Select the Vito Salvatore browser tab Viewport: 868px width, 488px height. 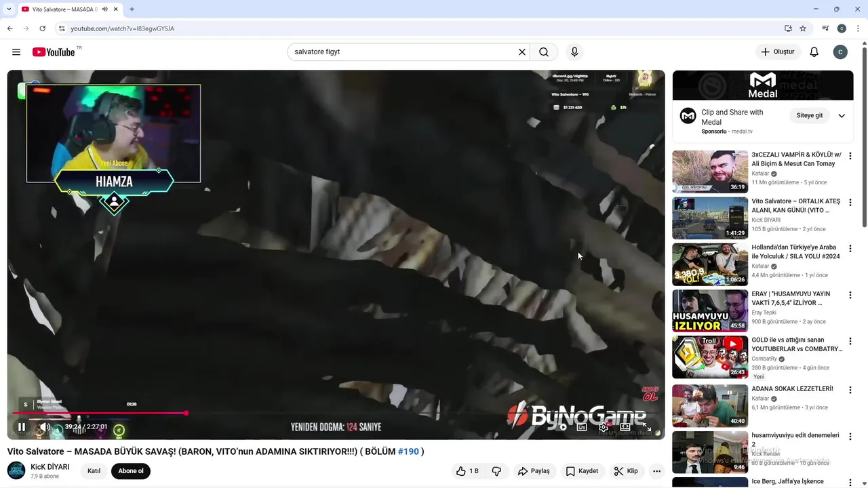(x=70, y=9)
